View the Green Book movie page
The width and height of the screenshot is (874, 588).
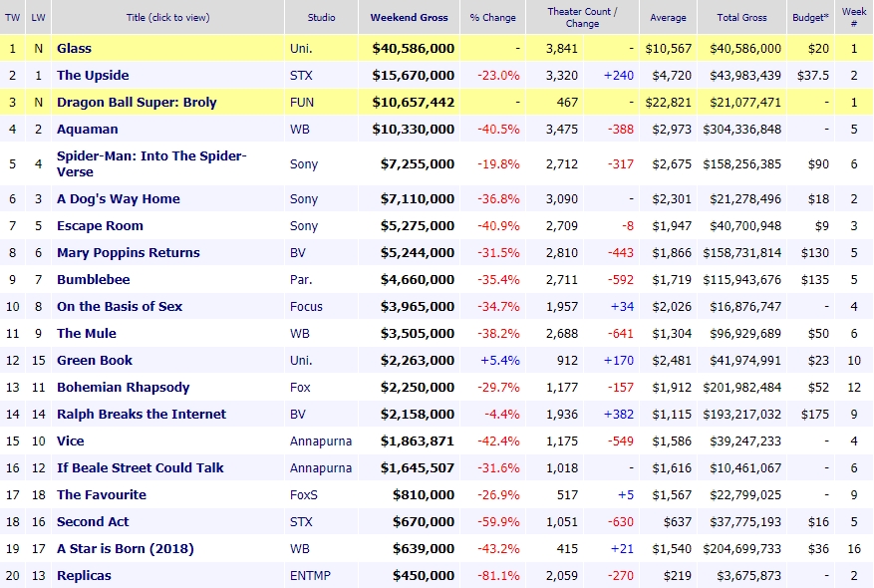point(95,360)
